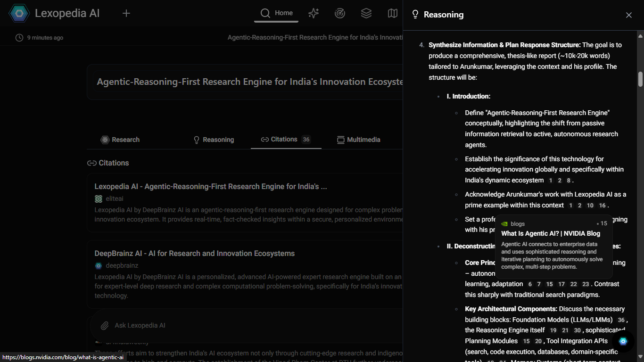Click citation chip 6 after learning, adaptation
Image resolution: width=644 pixels, height=362 pixels.
coord(530,284)
